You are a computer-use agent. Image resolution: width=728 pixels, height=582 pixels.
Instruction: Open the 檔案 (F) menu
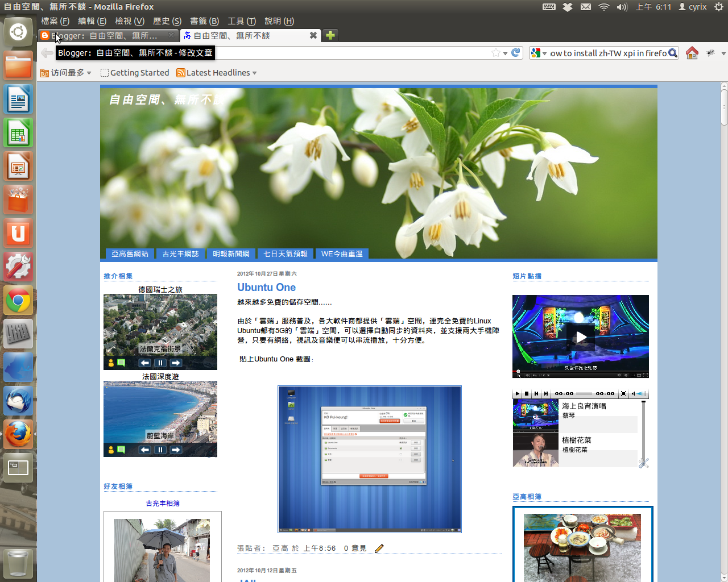[x=55, y=21]
